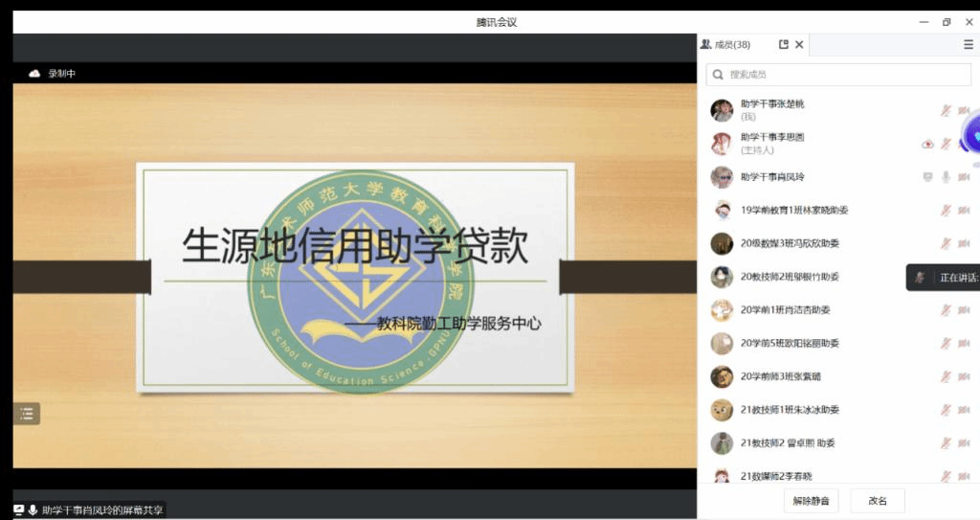Click the screen-share icon next to 助学干事肖凤玲
The height and width of the screenshot is (520, 980).
[x=926, y=177]
